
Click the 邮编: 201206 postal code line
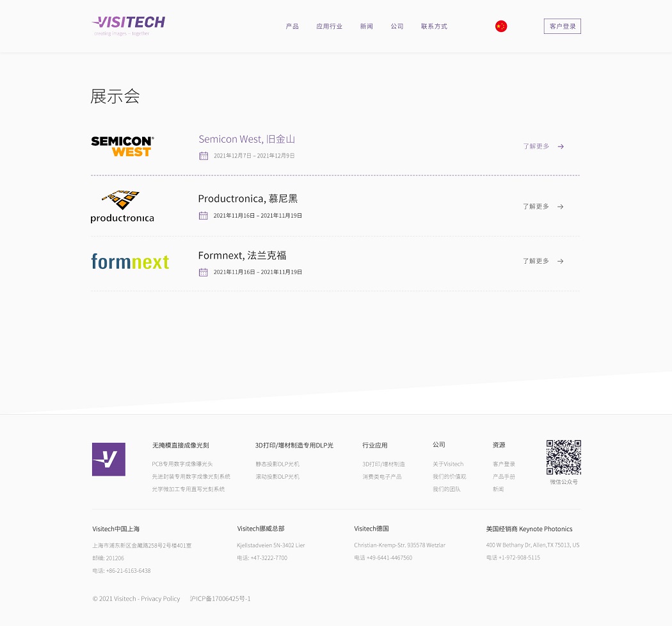pos(108,558)
